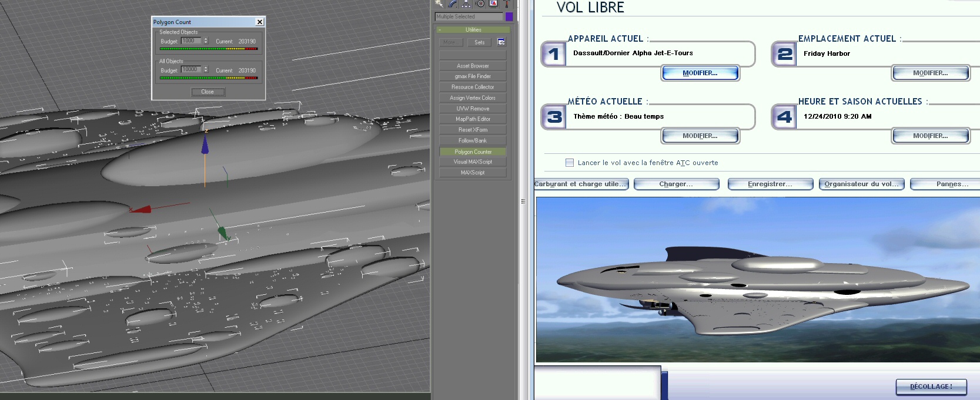Click the Enregistrer... button
The width and height of the screenshot is (980, 400).
(770, 184)
